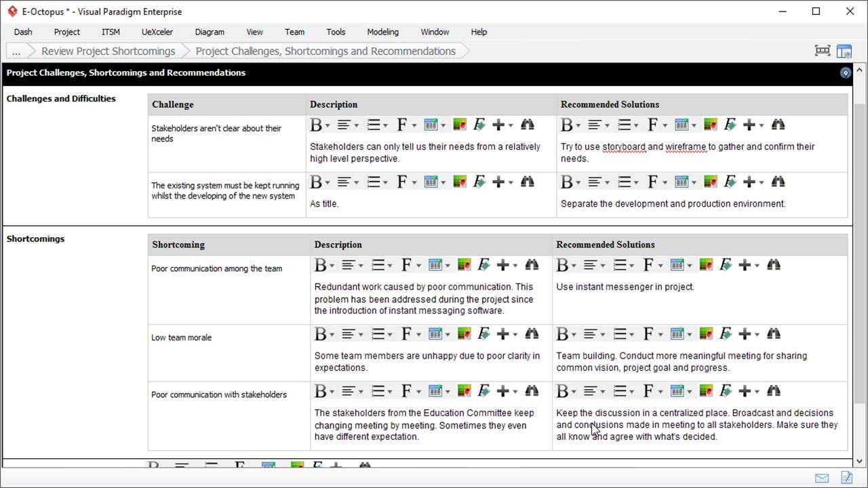The width and height of the screenshot is (868, 488).
Task: Open the Modeling menu
Action: [383, 32]
